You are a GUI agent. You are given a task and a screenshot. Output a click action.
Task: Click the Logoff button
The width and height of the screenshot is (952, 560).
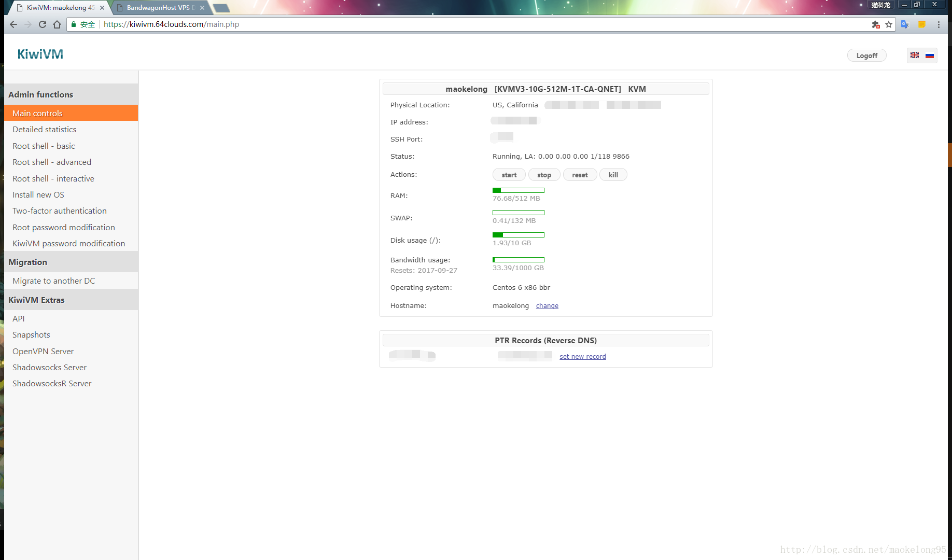(867, 55)
